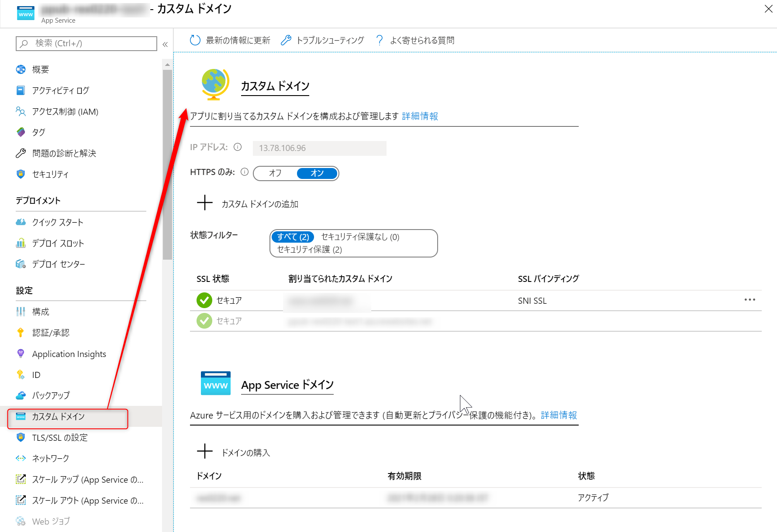This screenshot has width=777, height=532.
Task: Open the ellipsis menu on the SNI SSL row
Action: click(x=750, y=300)
